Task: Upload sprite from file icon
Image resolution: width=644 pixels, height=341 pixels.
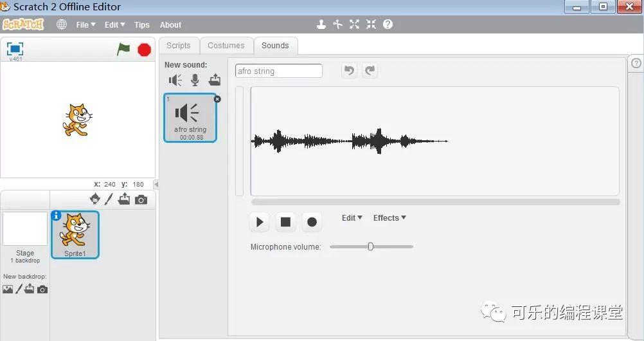Action: (x=124, y=199)
